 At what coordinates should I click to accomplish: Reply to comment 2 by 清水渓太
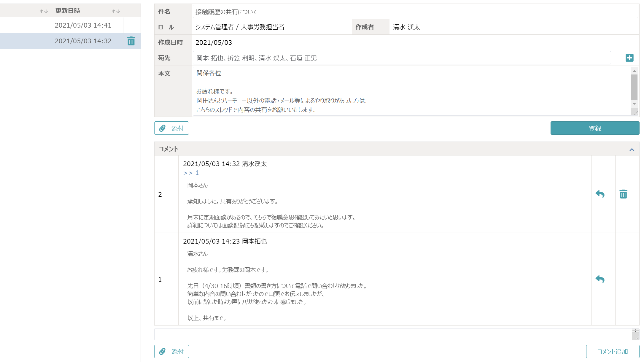(x=600, y=194)
